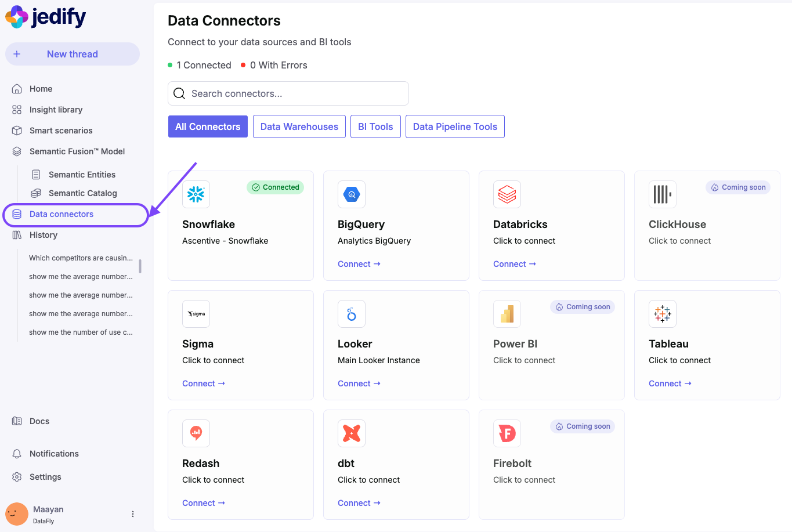
Task: Click the Insight library grid icon
Action: [x=17, y=110]
